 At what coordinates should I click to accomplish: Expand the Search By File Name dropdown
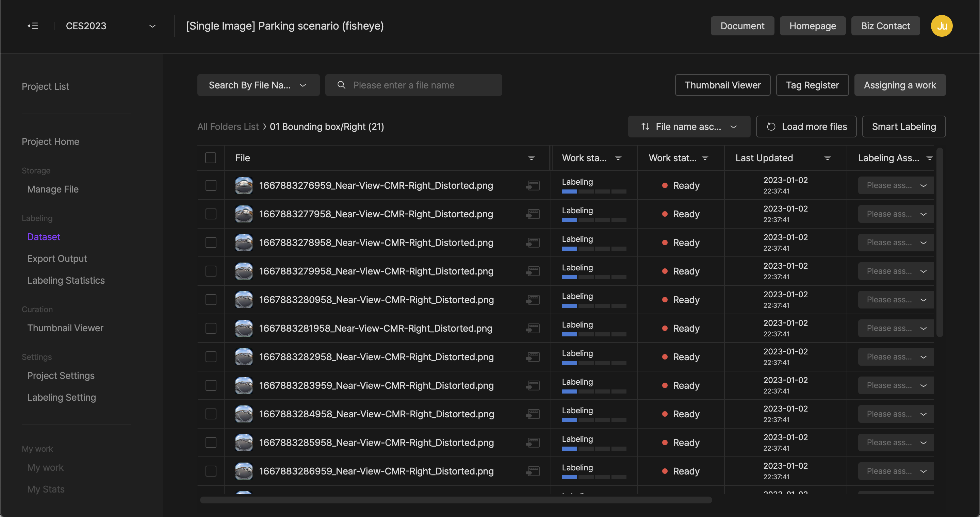258,85
